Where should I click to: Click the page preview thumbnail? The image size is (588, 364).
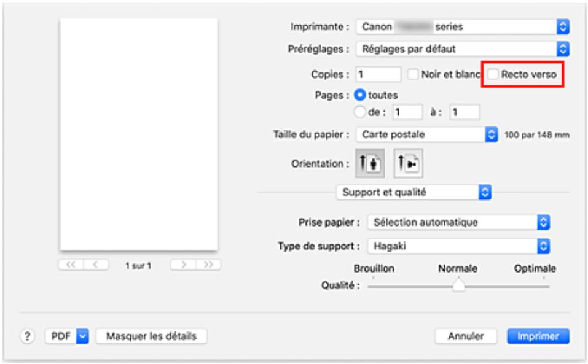pos(139,134)
